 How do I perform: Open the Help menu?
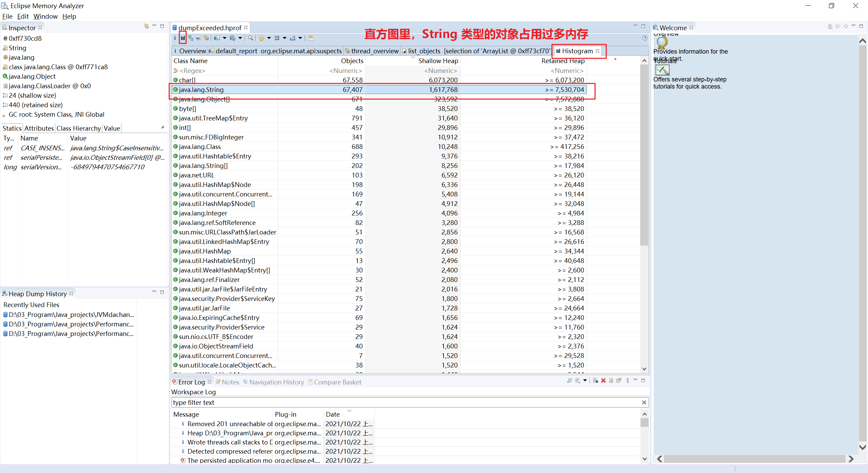(69, 16)
